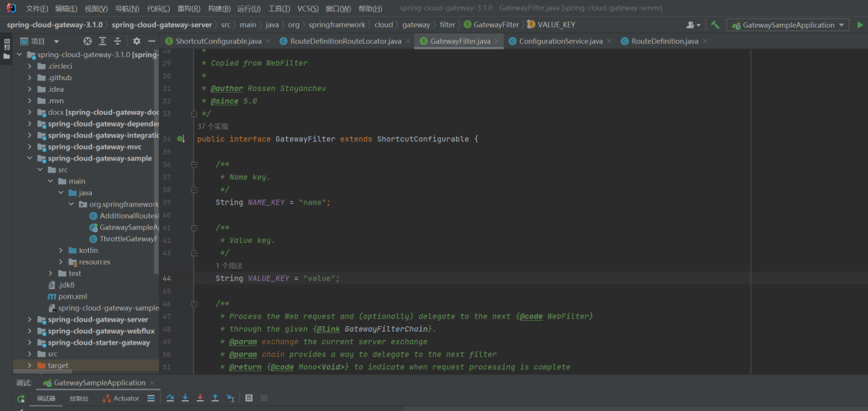This screenshot has width=868, height=411.
Task: Click the Run to Cursor icon
Action: (x=230, y=399)
